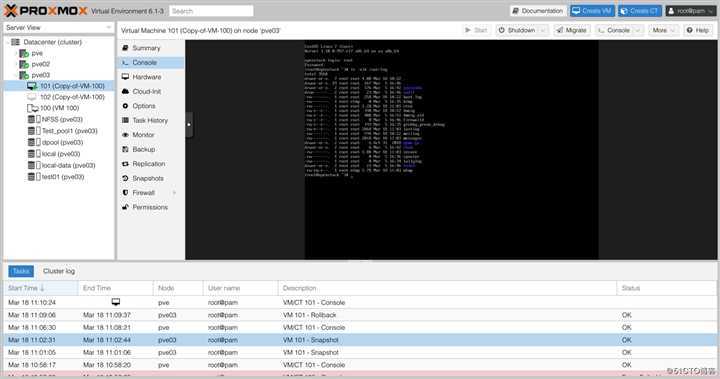Click the local-data storage icon
Screen dimensions: 720x379
[x=34, y=165]
